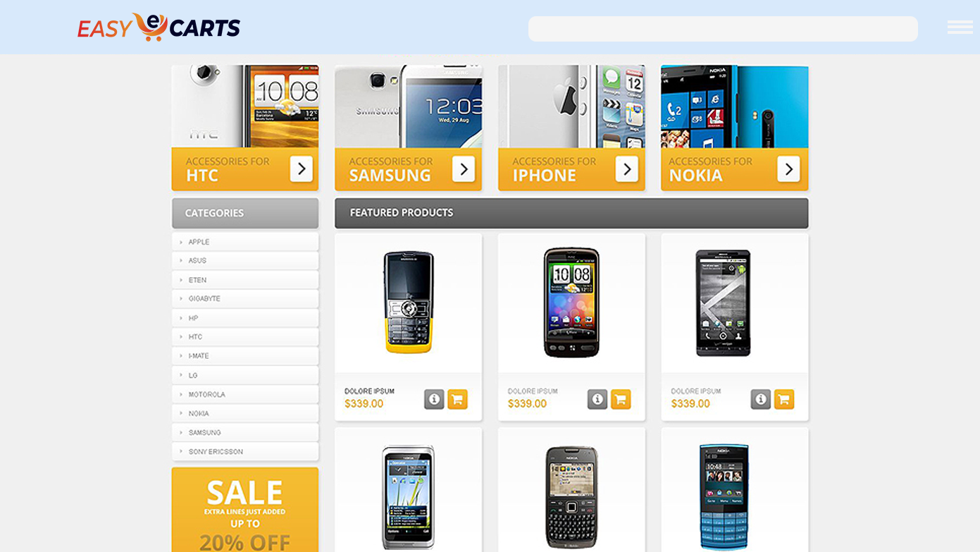Add the HTC featured phone to cart

point(621,400)
